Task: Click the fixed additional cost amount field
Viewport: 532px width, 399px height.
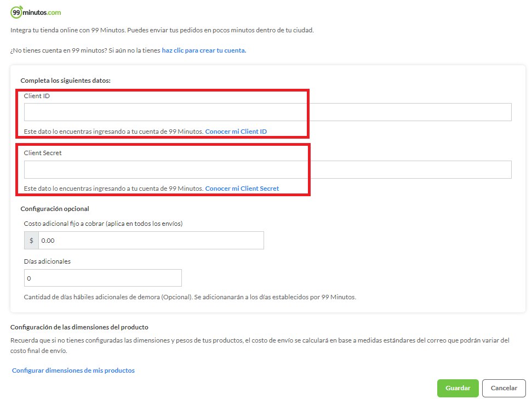Action: (x=151, y=241)
